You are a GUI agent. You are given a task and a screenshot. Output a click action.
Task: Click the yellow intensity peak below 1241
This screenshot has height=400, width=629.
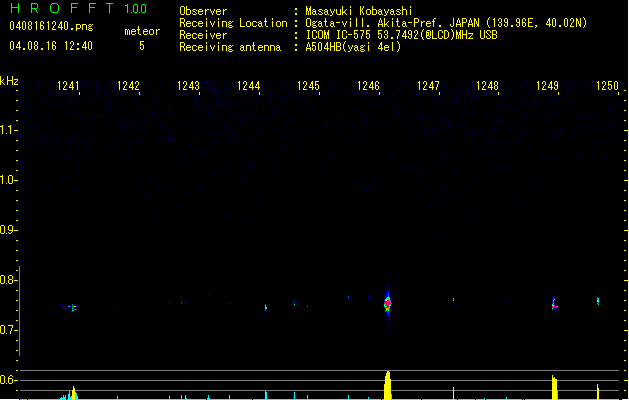pyautogui.click(x=73, y=392)
